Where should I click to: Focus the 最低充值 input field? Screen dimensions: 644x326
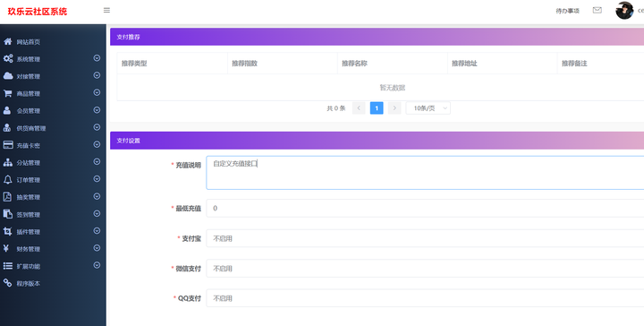click(x=425, y=208)
